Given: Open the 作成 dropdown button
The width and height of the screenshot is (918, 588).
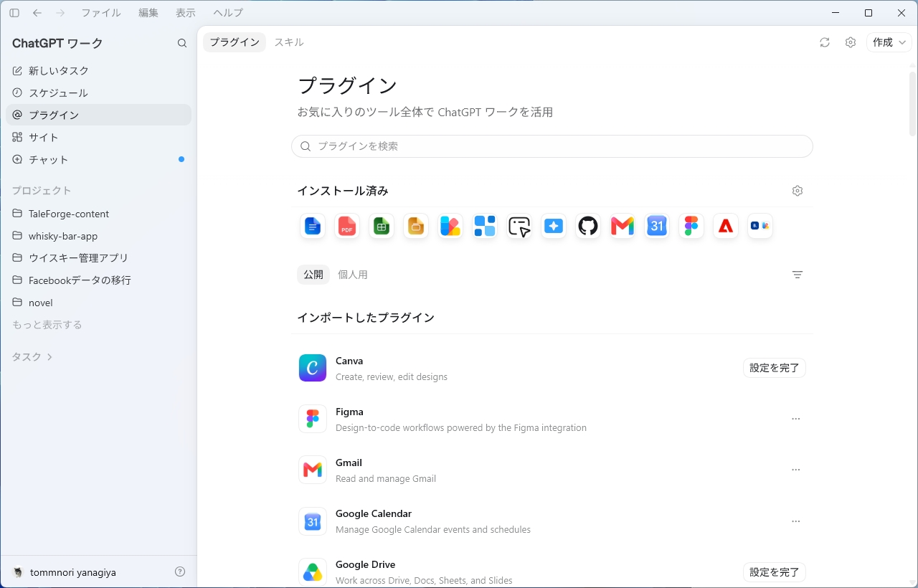Looking at the screenshot, I should tap(889, 42).
